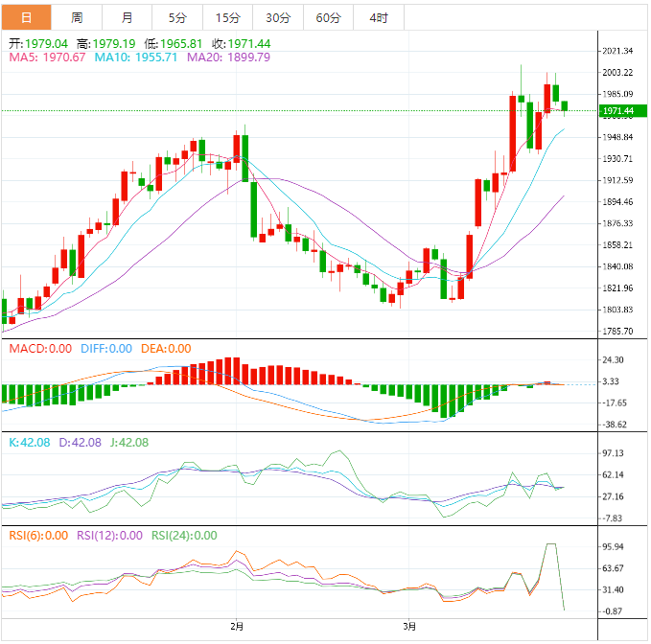Click the 2月 date marker
The image size is (651, 644).
[237, 627]
